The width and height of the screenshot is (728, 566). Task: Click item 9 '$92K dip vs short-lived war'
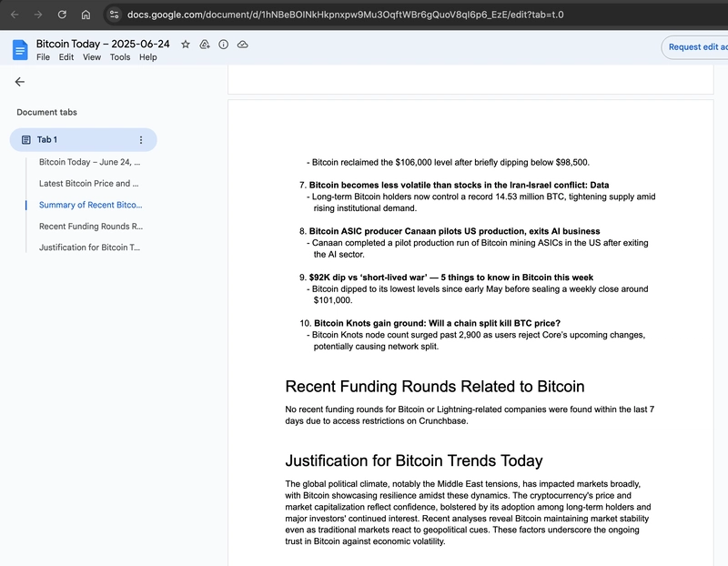click(450, 278)
